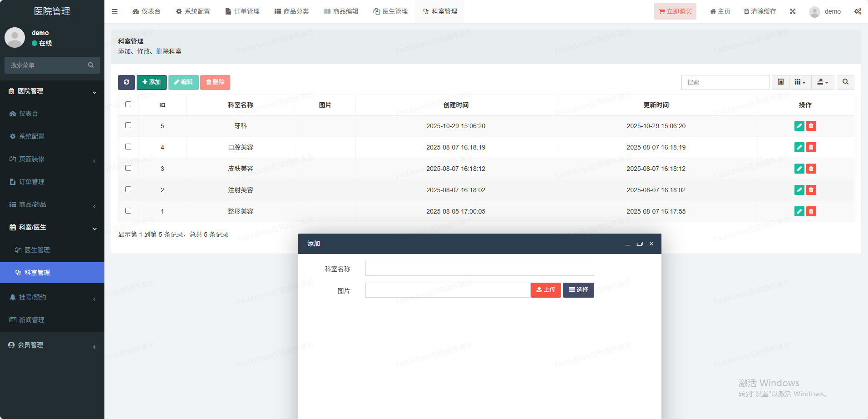The width and height of the screenshot is (868, 419).
Task: Click the sidebar hamburger toggle icon
Action: point(115,11)
